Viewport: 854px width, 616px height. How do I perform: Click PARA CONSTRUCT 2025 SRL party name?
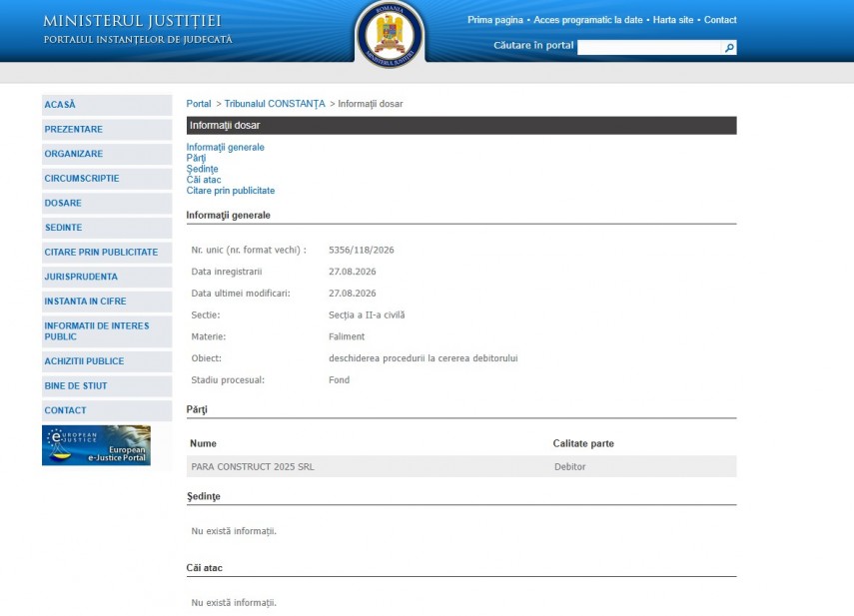[252, 467]
